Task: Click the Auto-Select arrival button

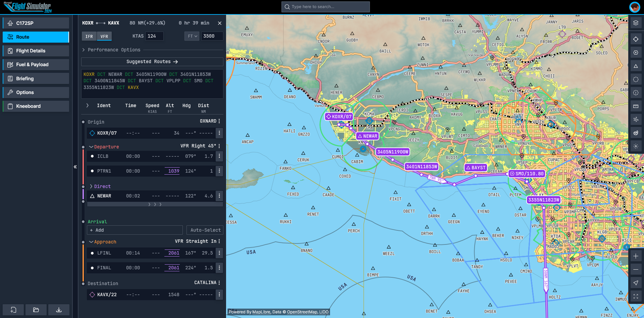Action: pyautogui.click(x=205, y=230)
